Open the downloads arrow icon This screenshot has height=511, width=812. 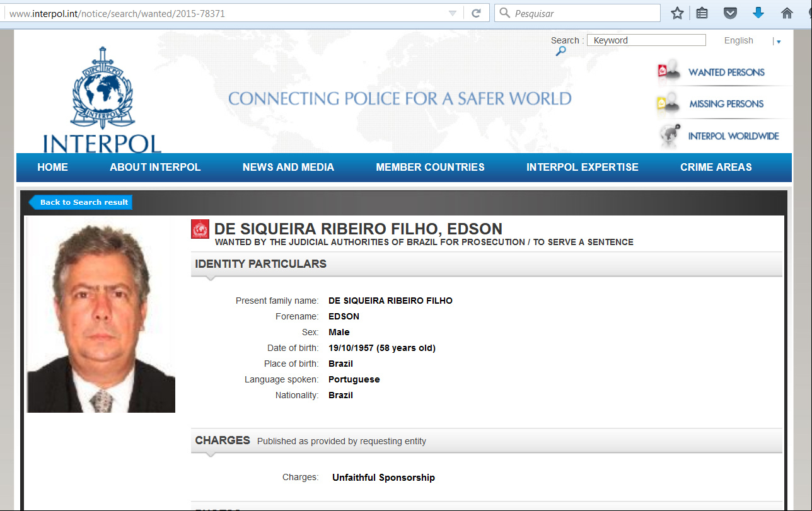click(758, 13)
